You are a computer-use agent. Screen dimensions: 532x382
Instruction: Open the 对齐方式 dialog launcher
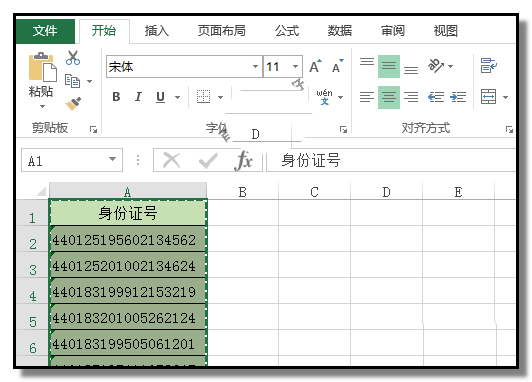point(509,129)
